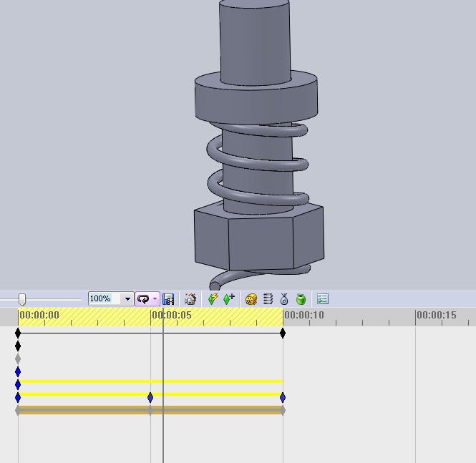Open the Animation Wizard camera icon
Viewport: 476px width, 463px height.
point(190,299)
